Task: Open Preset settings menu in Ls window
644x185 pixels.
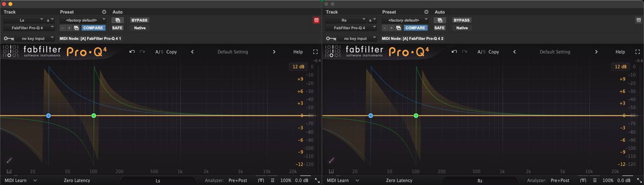Action: click(104, 12)
